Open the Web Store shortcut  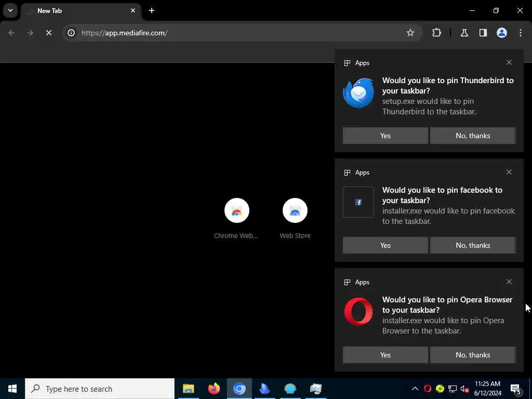tap(295, 219)
